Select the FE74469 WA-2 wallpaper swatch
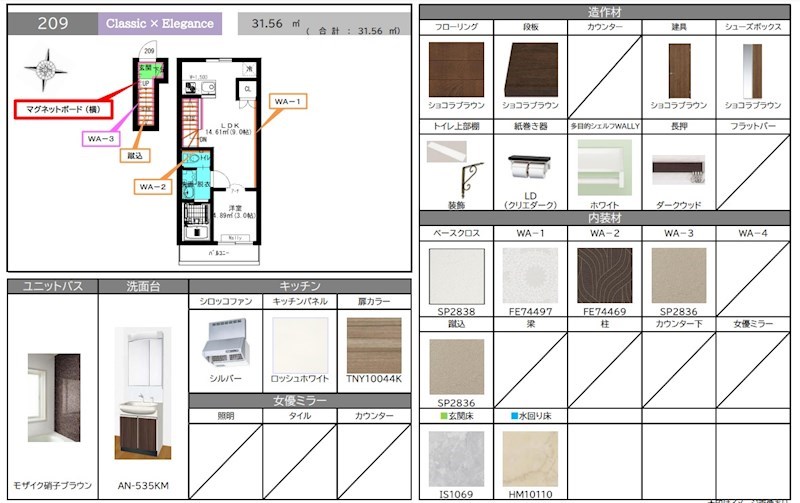This screenshot has width=800, height=503. click(604, 274)
